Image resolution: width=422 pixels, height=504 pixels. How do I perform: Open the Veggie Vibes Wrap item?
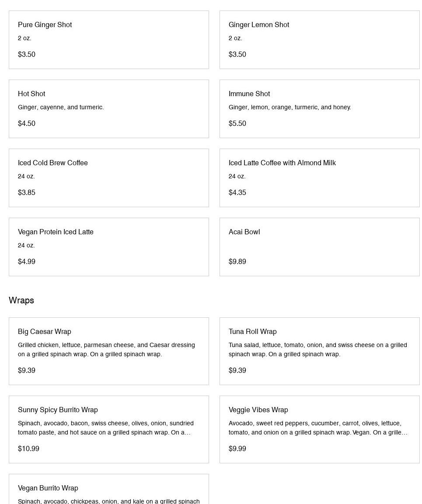pos(319,429)
